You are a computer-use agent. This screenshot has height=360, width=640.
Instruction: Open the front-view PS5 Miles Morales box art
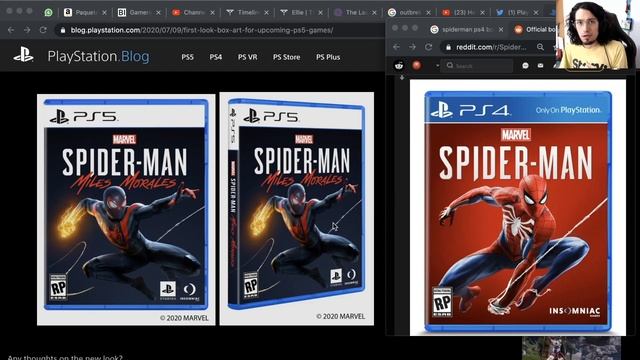click(126, 210)
